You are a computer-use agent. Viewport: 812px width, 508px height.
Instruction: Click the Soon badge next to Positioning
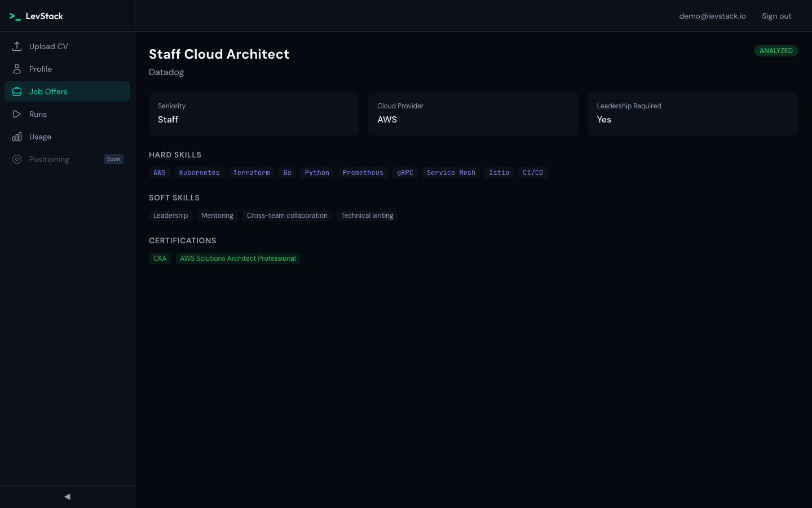click(x=113, y=159)
